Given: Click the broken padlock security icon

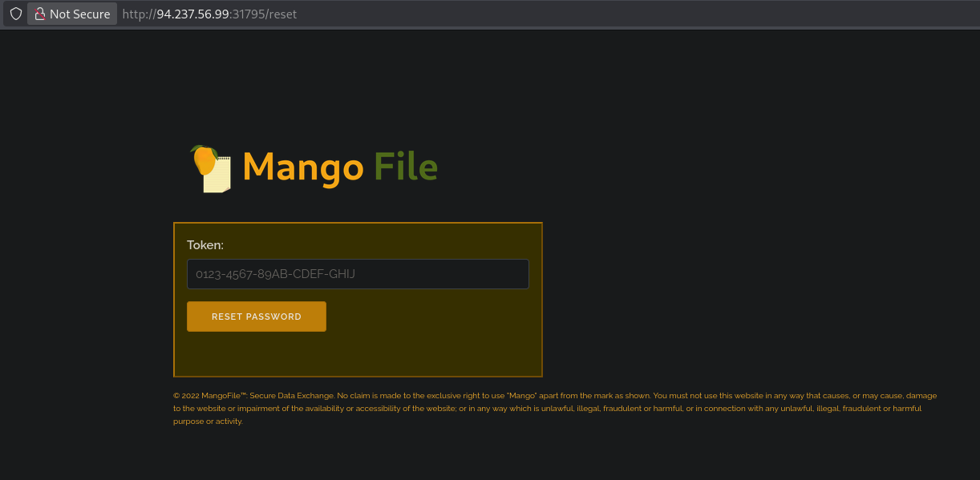Looking at the screenshot, I should (x=39, y=14).
